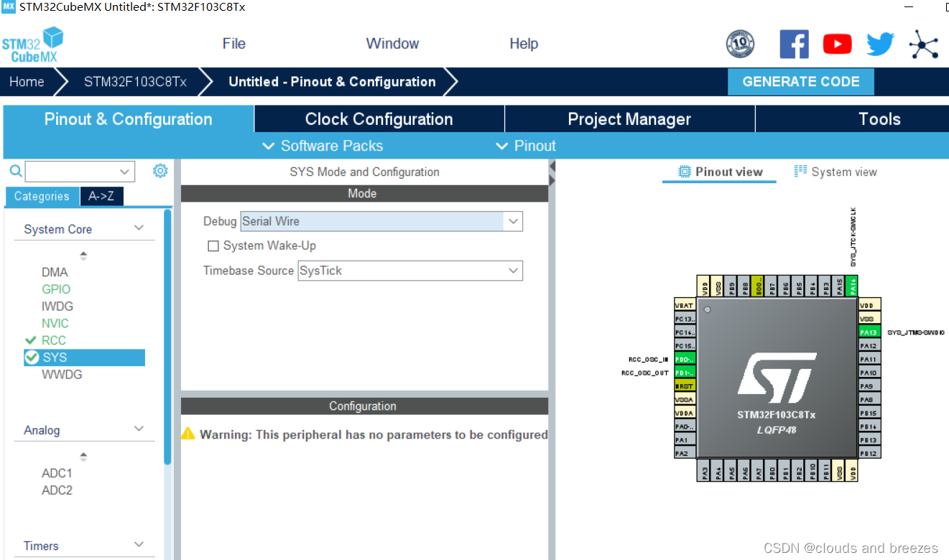This screenshot has height=560, width=949.
Task: Switch to the Project Manager tab
Action: pos(629,119)
